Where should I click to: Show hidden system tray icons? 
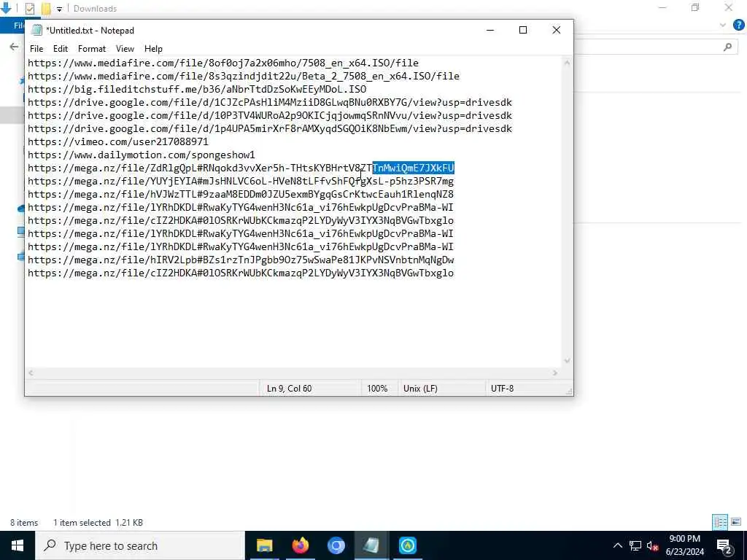coord(617,545)
